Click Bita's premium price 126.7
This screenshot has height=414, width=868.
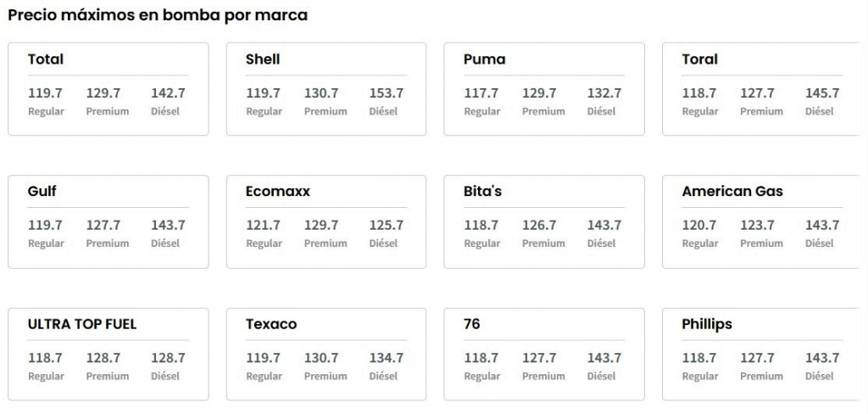539,226
